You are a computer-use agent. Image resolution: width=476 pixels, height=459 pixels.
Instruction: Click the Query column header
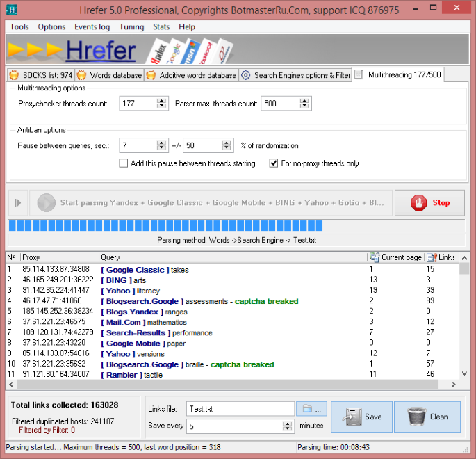coord(233,257)
